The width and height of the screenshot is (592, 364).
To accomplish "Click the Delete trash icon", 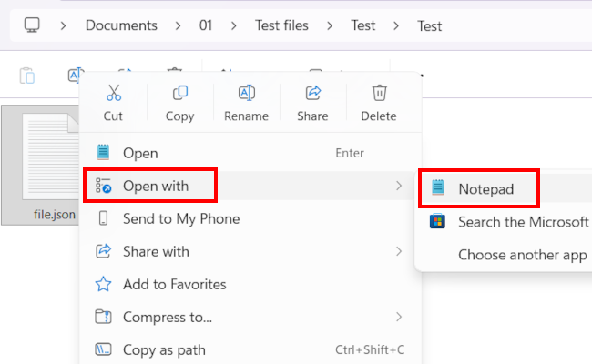I will tap(380, 93).
